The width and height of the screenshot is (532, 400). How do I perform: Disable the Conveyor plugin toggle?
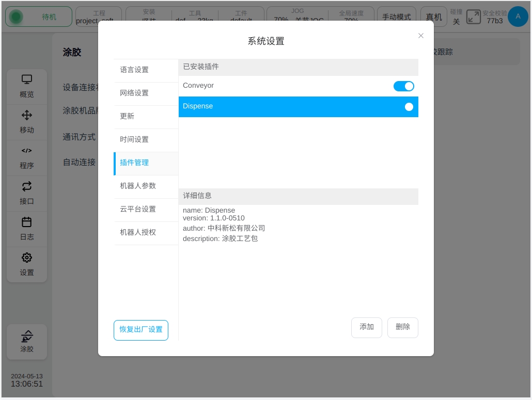(403, 86)
